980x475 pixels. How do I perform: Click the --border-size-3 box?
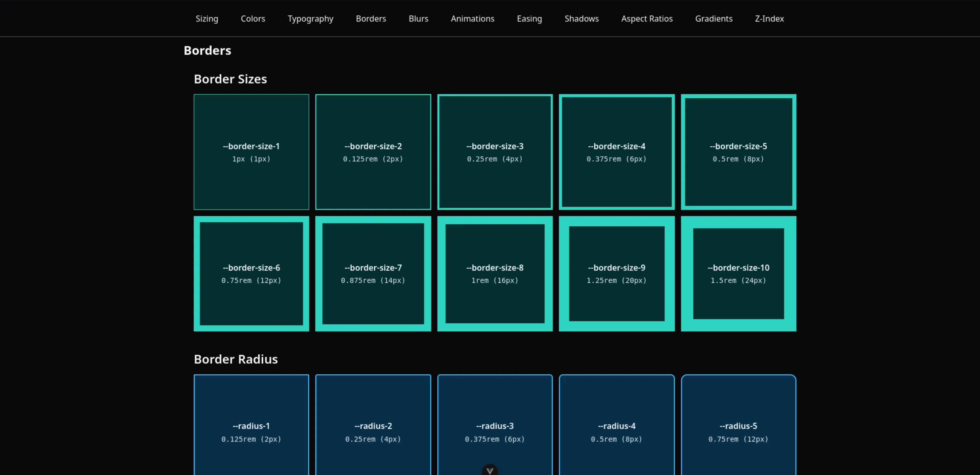(495, 152)
